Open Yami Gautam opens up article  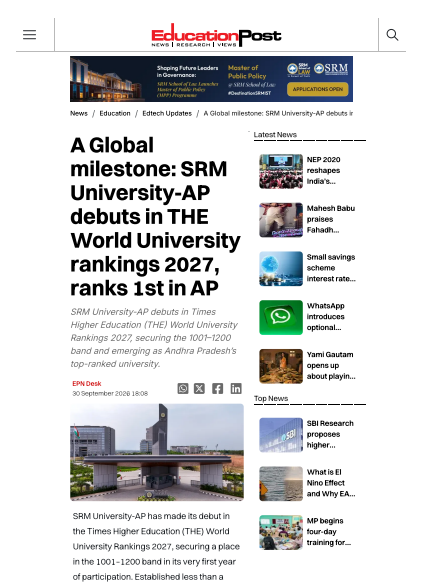[331, 366]
